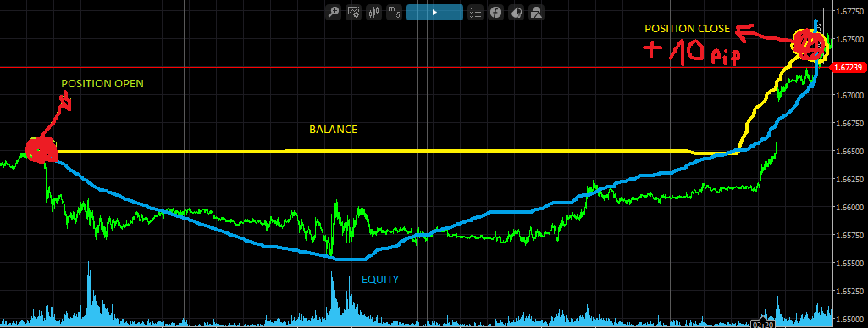Open the m5 timeframe selector

(x=394, y=12)
